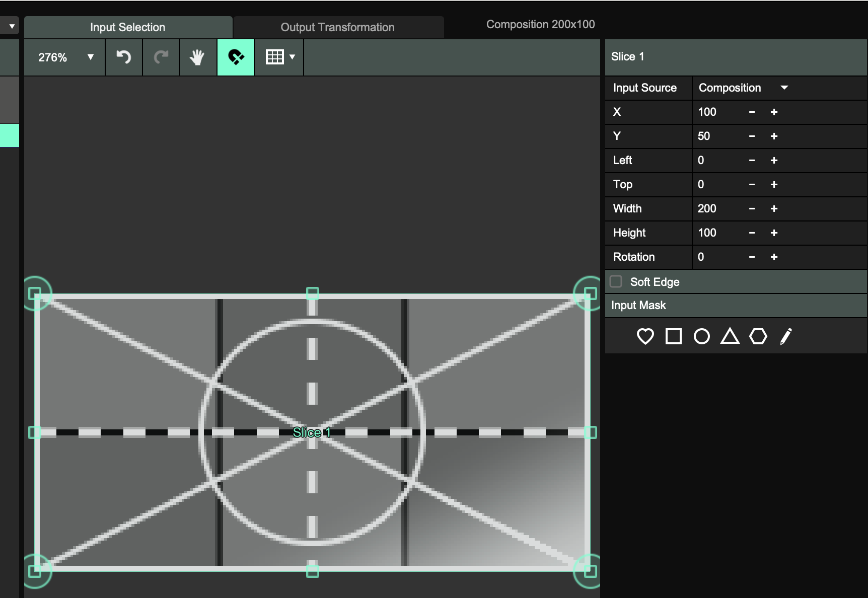Viewport: 868px width, 598px height.
Task: Click the Height value field
Action: [x=715, y=233]
